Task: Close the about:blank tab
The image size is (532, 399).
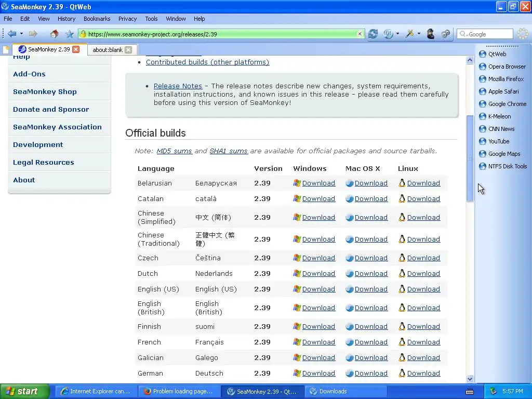Action: 128,50
